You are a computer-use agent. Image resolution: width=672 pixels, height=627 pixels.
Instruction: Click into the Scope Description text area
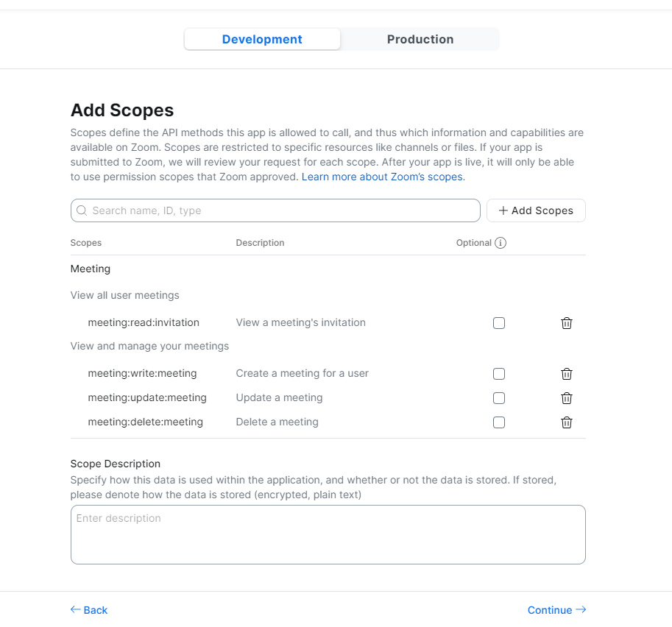tap(328, 534)
